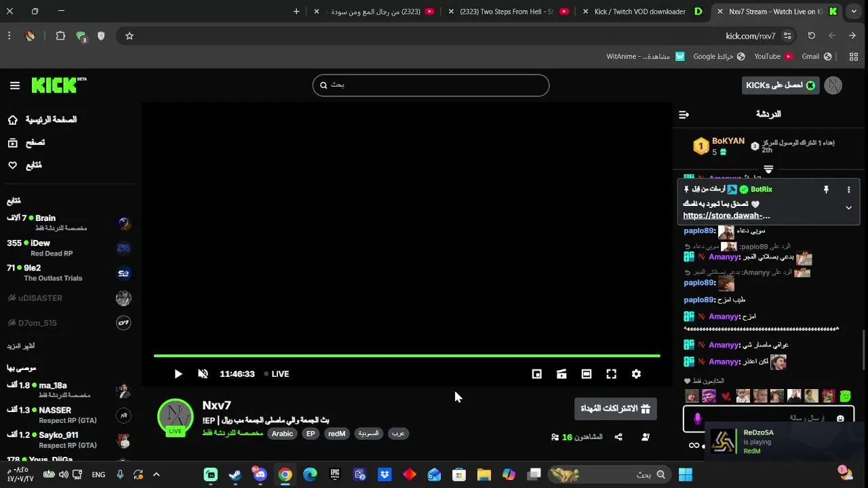Viewport: 868px width, 488px height.
Task: Open the store.dawah link in chat
Action: point(726,216)
